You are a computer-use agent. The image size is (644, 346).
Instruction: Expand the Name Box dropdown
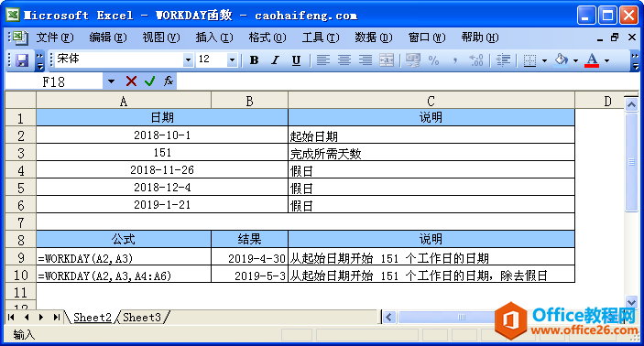click(x=111, y=81)
